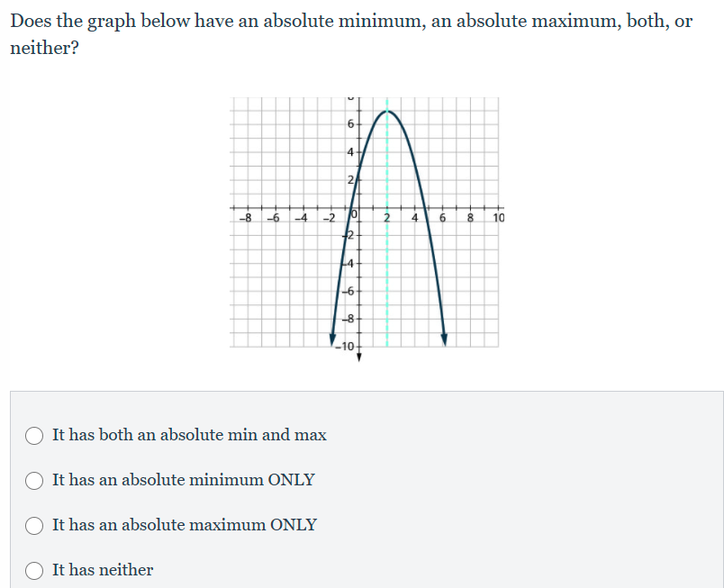Select the radio button for both absolute min and max

click(34, 435)
